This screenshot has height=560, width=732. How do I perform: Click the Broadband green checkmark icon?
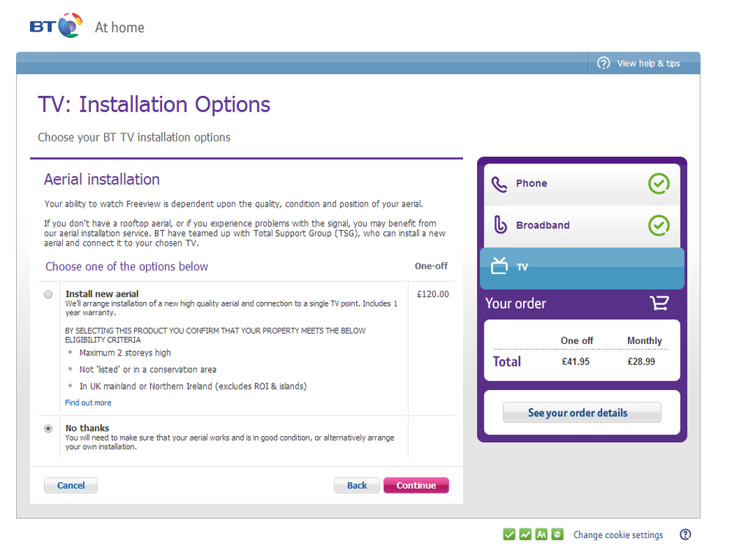point(659,225)
